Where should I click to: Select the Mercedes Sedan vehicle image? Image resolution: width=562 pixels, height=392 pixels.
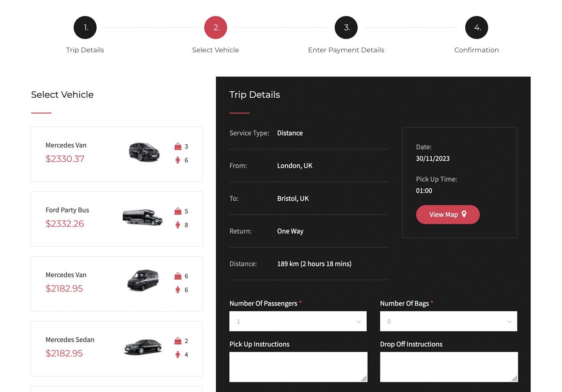pos(142,347)
